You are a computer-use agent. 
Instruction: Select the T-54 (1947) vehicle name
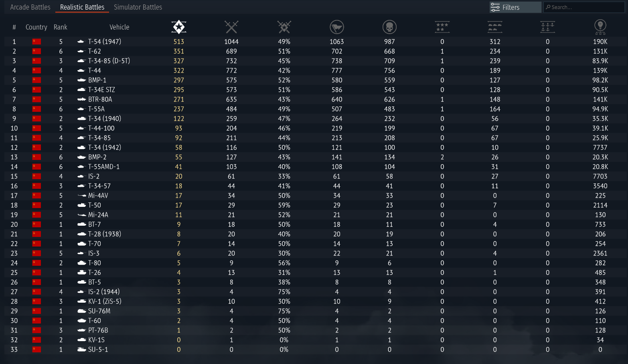coord(105,42)
